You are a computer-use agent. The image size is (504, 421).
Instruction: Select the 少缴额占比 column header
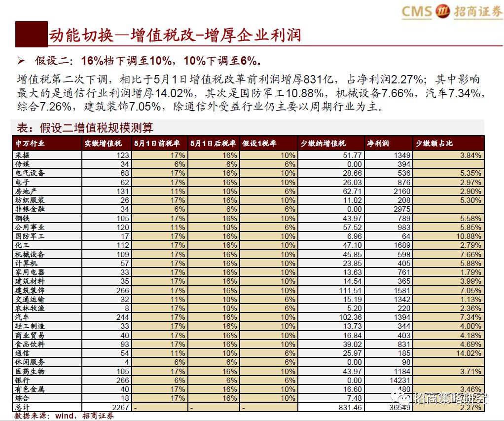[434, 144]
